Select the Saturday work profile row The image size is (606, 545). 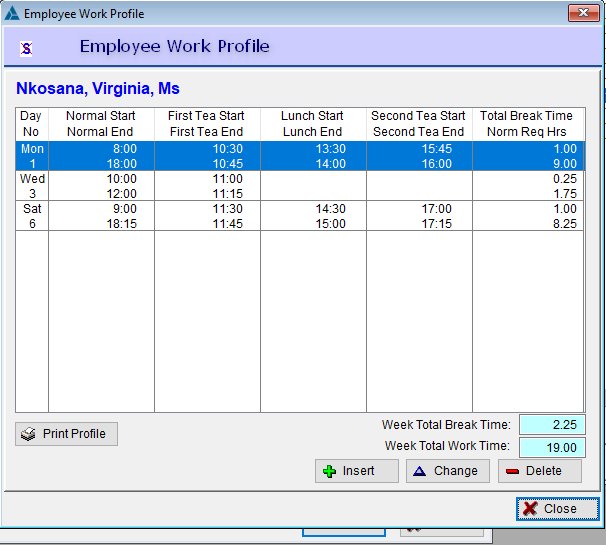click(300, 216)
